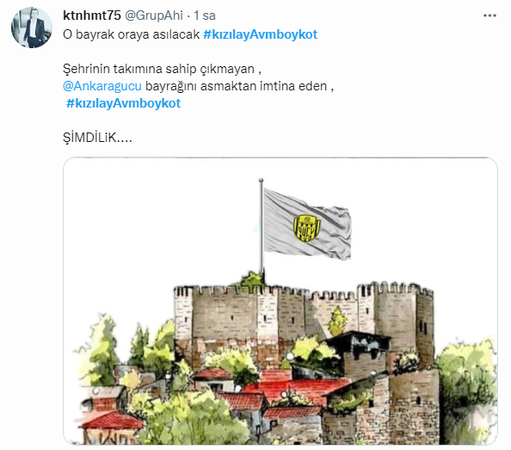Click the waving grey flag in the image

click(x=307, y=224)
